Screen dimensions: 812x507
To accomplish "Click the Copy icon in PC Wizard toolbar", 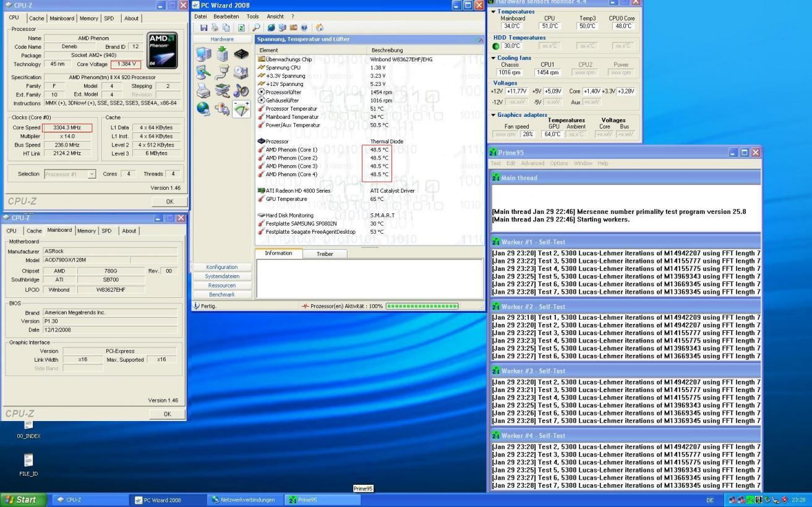I will click(226, 27).
